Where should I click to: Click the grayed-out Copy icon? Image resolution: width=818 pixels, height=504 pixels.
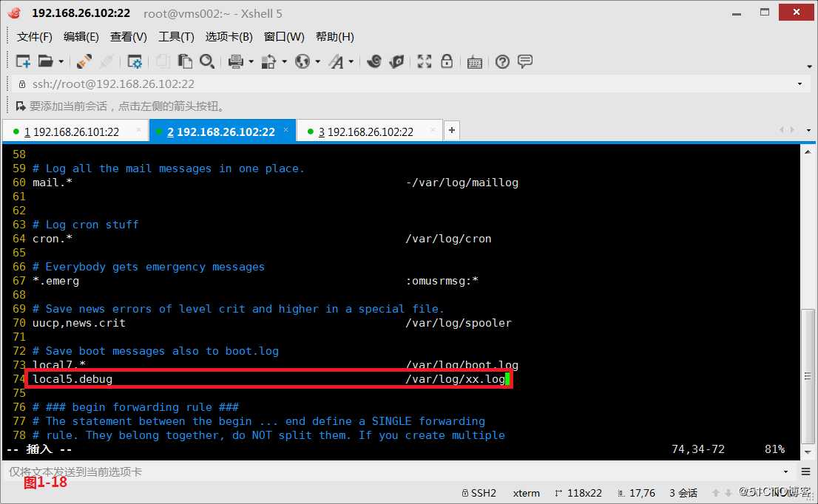163,61
